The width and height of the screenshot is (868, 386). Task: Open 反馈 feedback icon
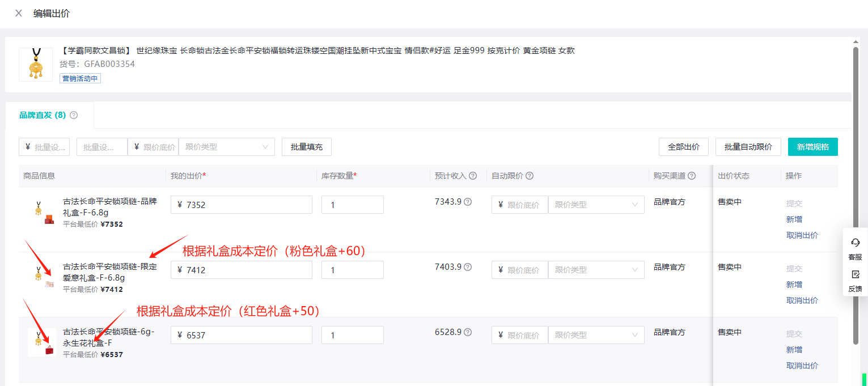click(855, 281)
